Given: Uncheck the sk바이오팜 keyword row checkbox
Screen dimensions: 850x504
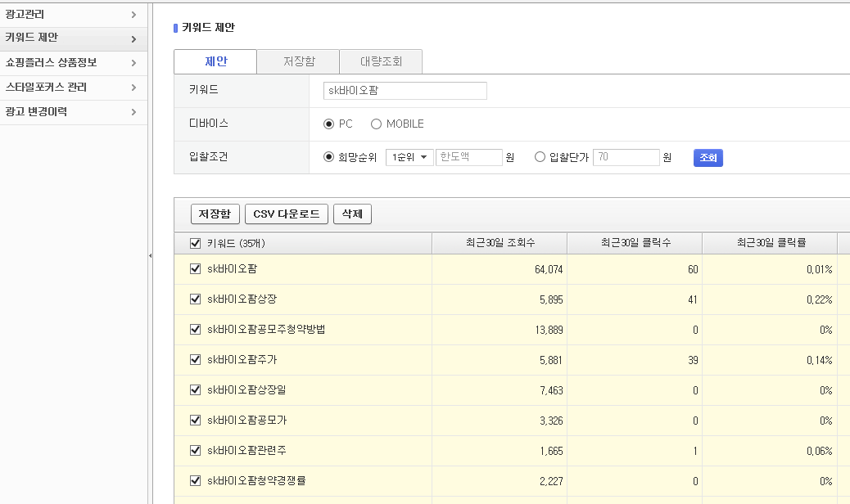Looking at the screenshot, I should tap(196, 269).
